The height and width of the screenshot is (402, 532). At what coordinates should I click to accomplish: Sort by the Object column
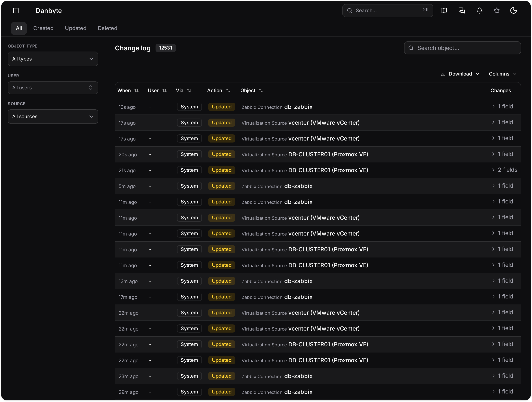(x=252, y=90)
